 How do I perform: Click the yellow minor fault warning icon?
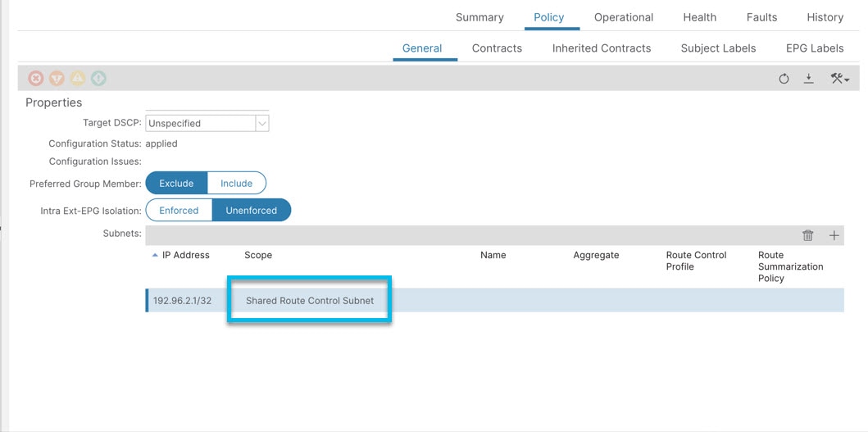(78, 79)
